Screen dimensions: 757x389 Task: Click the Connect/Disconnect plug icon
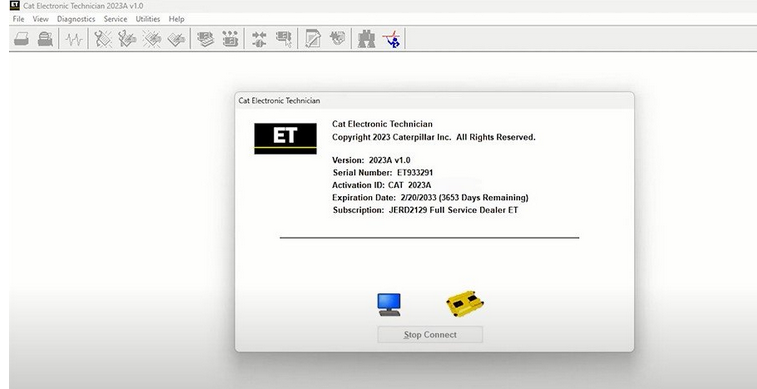tap(259, 39)
